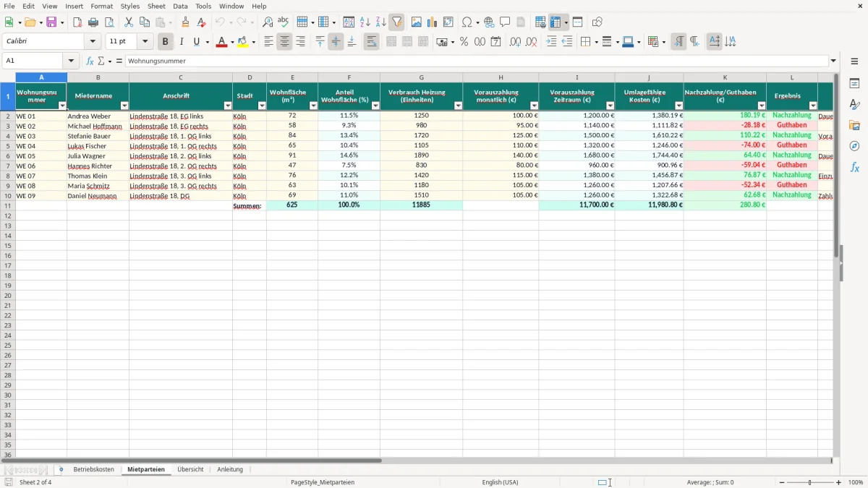
Task: Open Ergebnis column filter dropdown
Action: click(x=813, y=106)
